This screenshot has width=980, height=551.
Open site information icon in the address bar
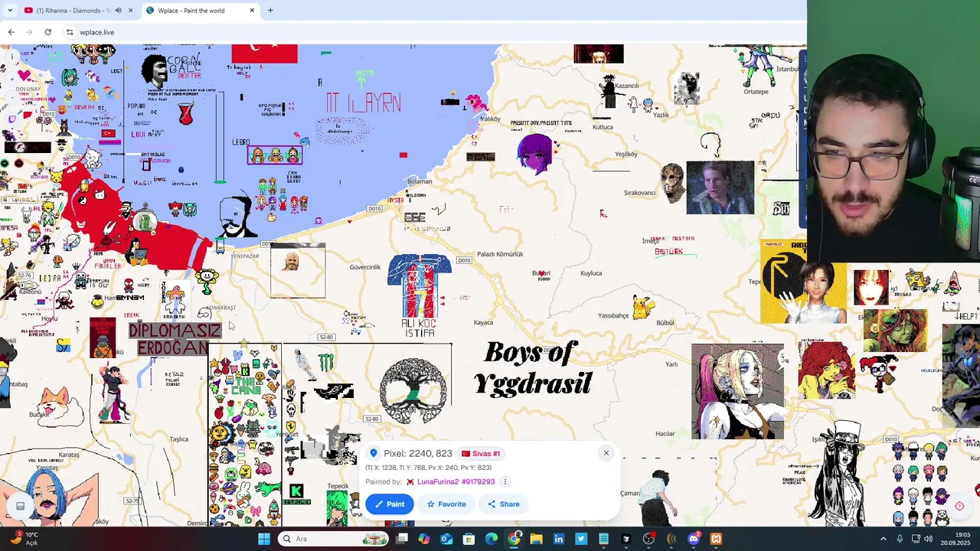coord(69,32)
